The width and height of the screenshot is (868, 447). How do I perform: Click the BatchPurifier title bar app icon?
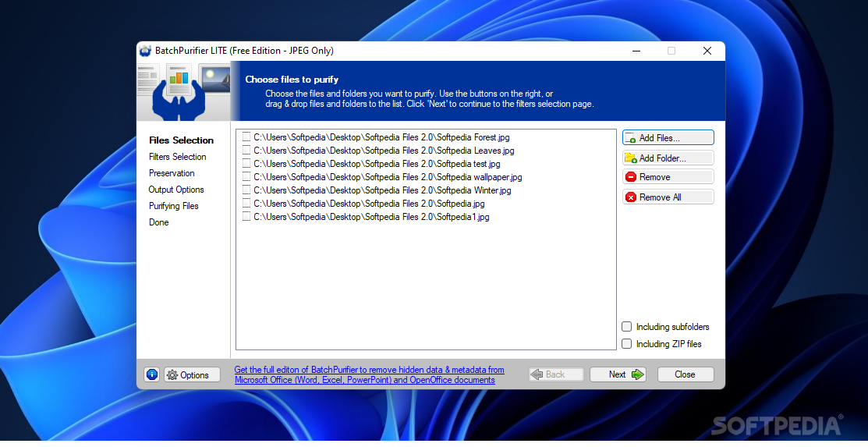[x=146, y=51]
